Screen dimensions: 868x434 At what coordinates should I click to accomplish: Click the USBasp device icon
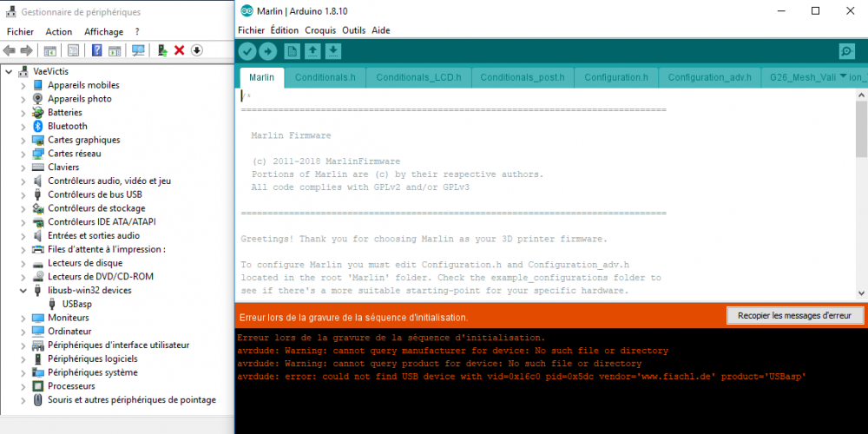coord(52,303)
